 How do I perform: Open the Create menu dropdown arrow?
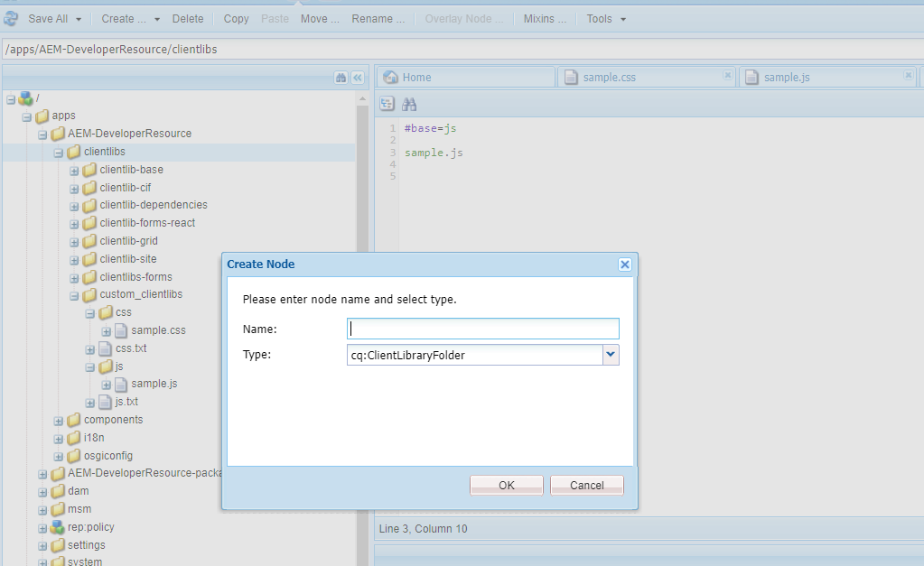pyautogui.click(x=157, y=19)
